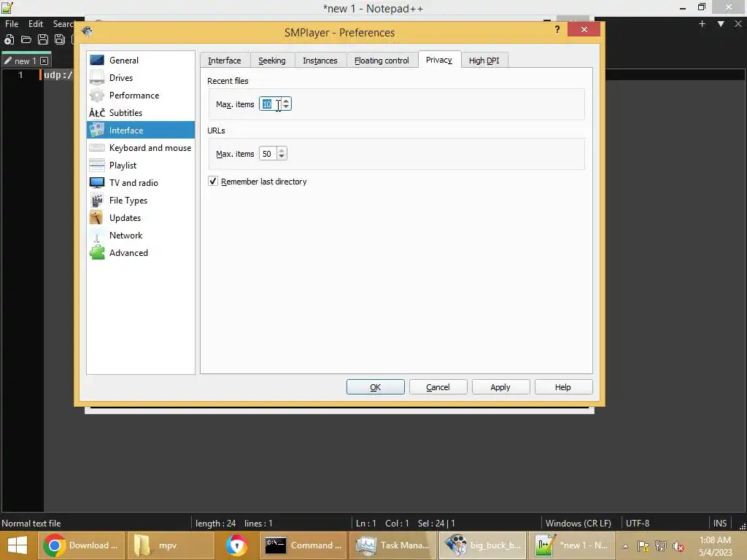The width and height of the screenshot is (747, 560).
Task: Switch to the Seeking tab
Action: [x=272, y=61]
